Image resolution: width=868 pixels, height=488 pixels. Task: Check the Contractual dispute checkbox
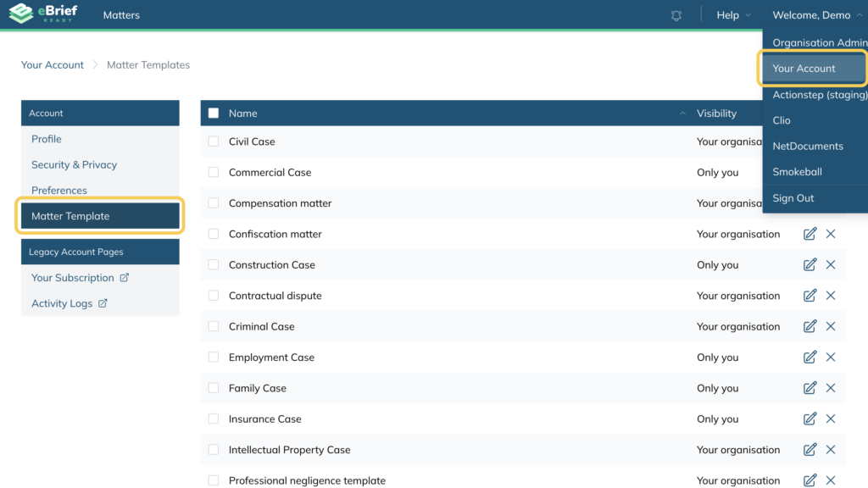point(214,296)
